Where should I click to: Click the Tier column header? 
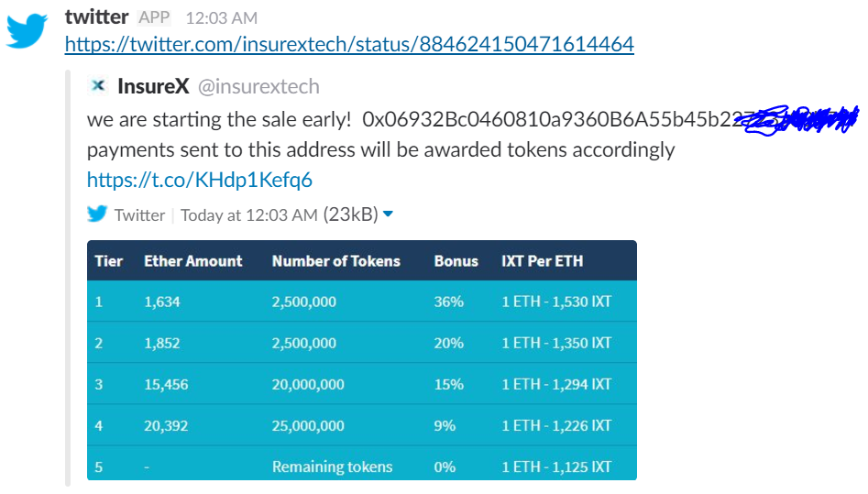pyautogui.click(x=108, y=261)
